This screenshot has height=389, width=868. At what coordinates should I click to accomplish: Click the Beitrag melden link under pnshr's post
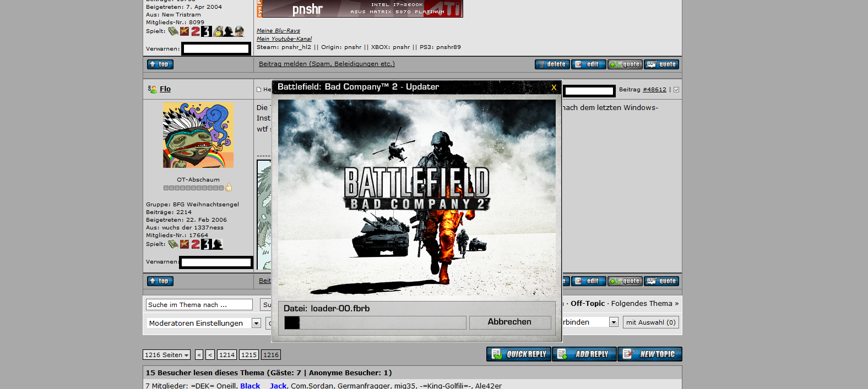tap(327, 64)
